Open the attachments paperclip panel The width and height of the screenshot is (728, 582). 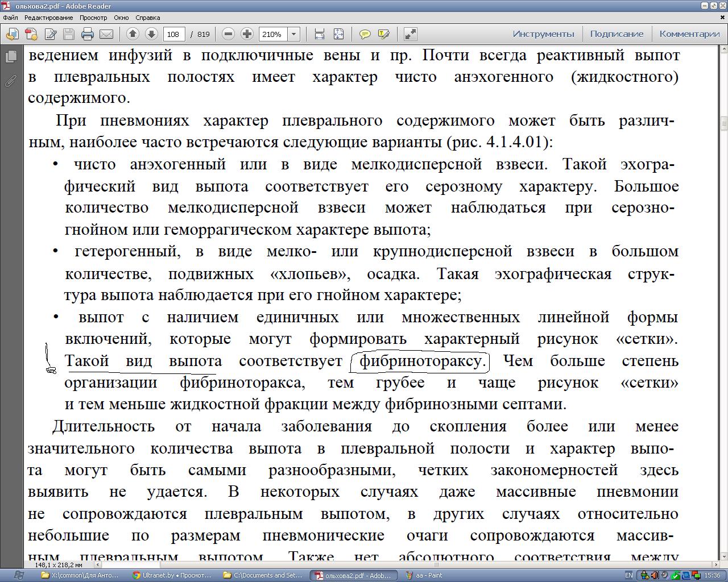10,81
